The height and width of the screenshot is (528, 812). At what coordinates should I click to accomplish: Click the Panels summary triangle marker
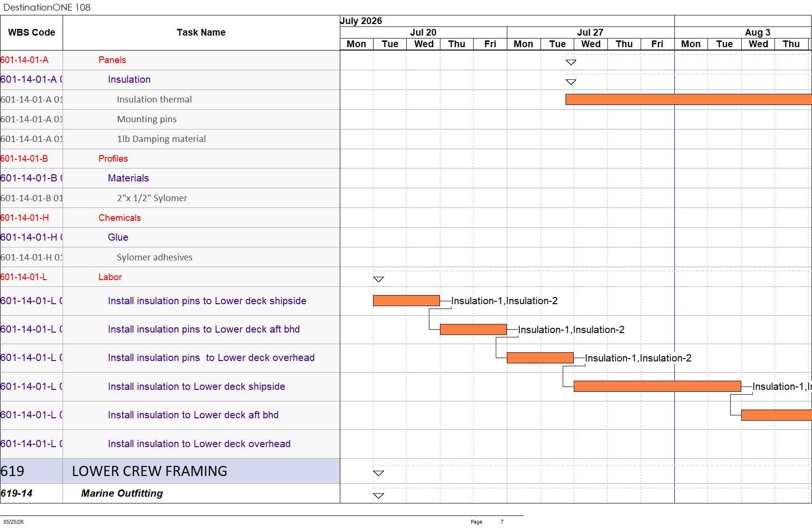point(571,63)
